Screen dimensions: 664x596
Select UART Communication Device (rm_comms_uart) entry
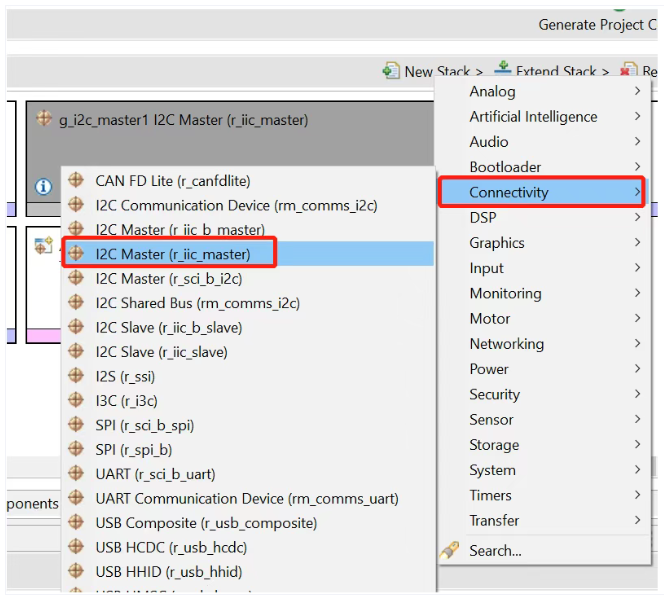248,498
